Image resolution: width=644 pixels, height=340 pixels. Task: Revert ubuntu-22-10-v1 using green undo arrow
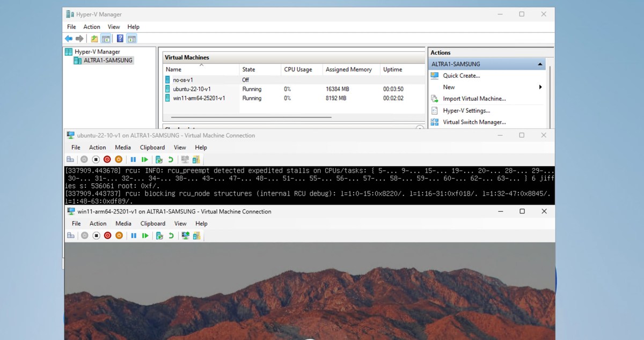click(171, 160)
